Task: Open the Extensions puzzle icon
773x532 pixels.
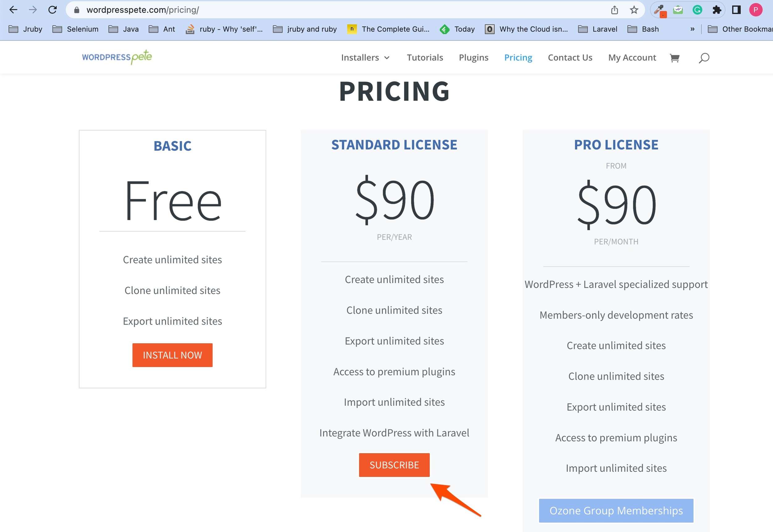Action: 717,10
